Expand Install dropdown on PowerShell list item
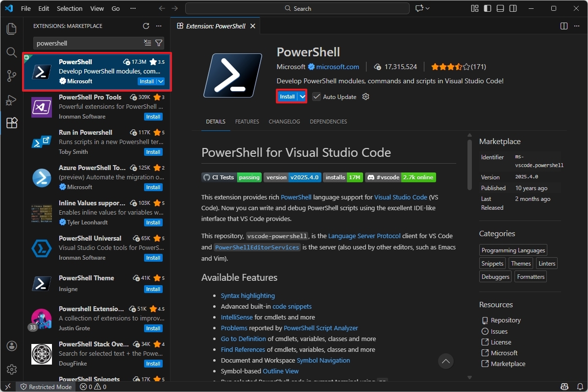Image resolution: width=588 pixels, height=392 pixels. click(x=161, y=81)
